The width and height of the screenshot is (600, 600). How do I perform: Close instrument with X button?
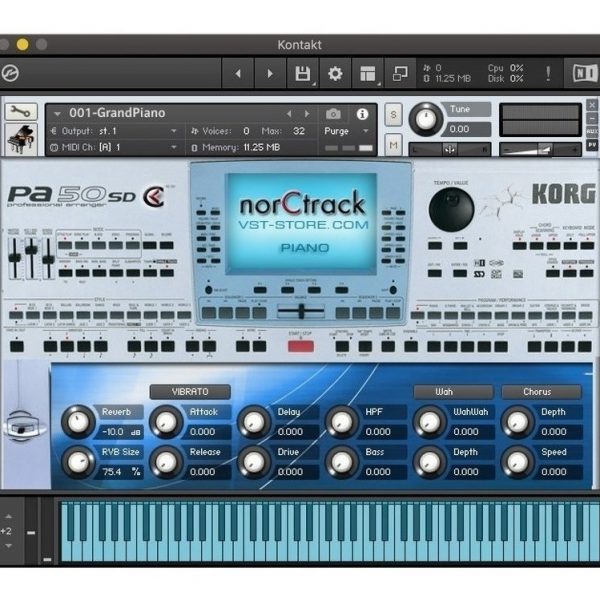592,104
